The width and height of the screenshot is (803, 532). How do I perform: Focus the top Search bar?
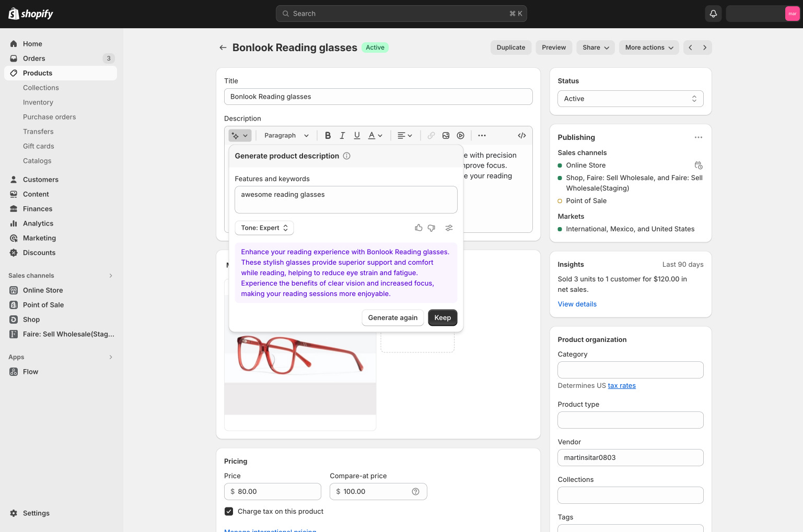pos(401,14)
